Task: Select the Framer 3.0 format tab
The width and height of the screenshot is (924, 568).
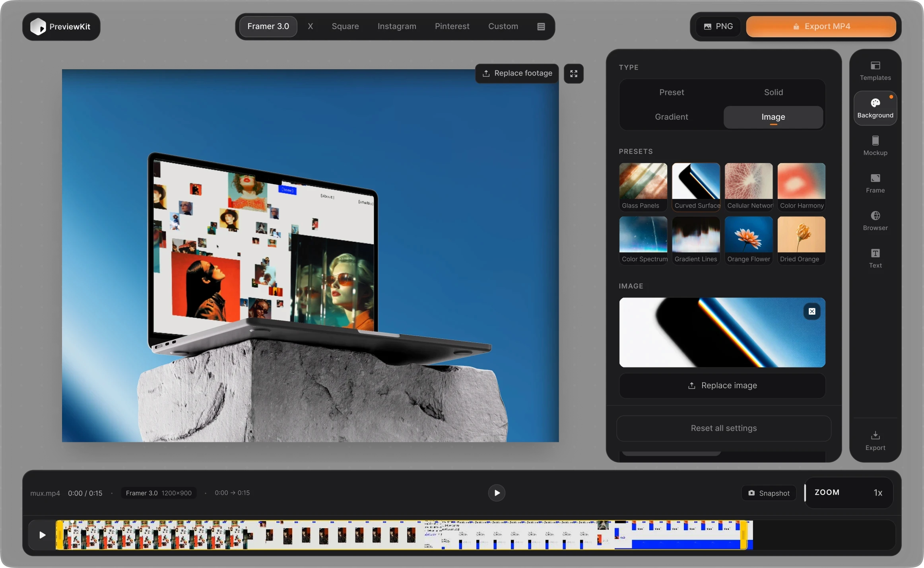Action: pos(268,27)
